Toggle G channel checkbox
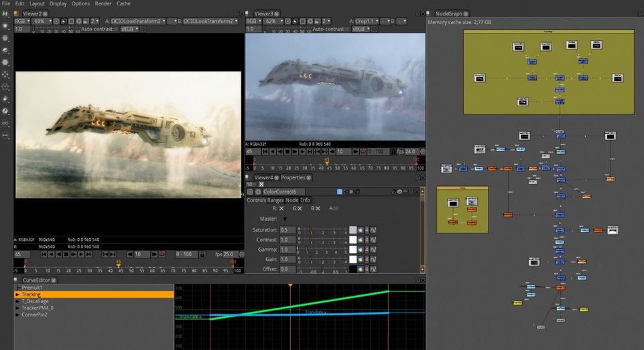Viewport: 644px width, 350px height. point(300,208)
